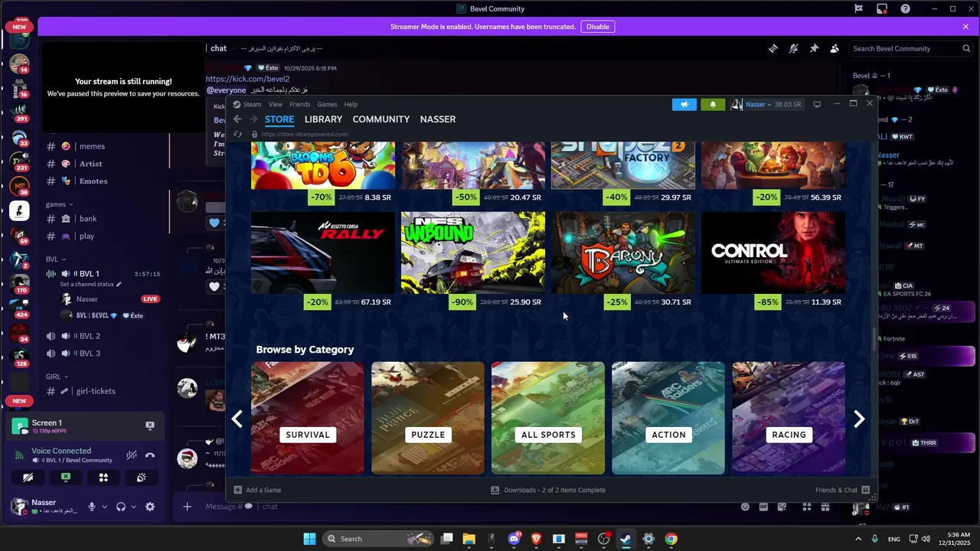The height and width of the screenshot is (551, 980).
Task: Open Steam Downloads status
Action: point(548,490)
